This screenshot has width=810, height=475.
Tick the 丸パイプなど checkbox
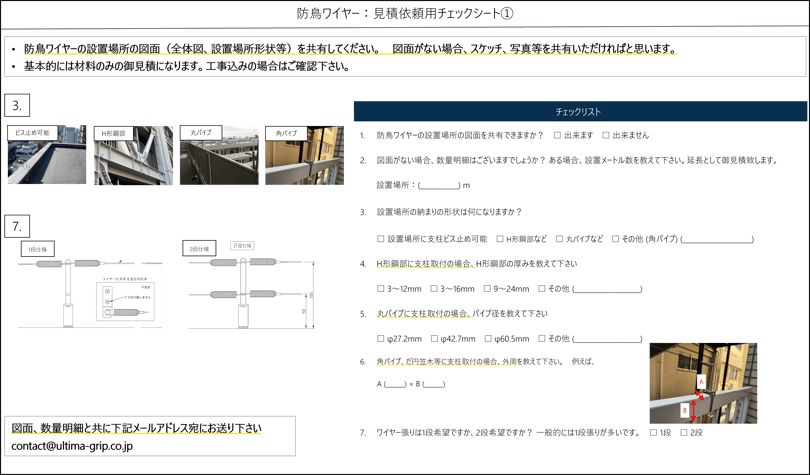(x=559, y=239)
